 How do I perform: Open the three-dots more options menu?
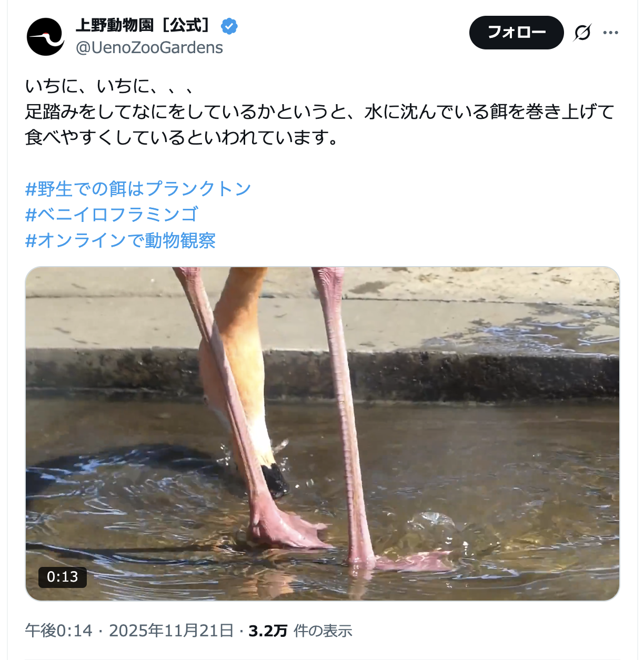coord(611,33)
